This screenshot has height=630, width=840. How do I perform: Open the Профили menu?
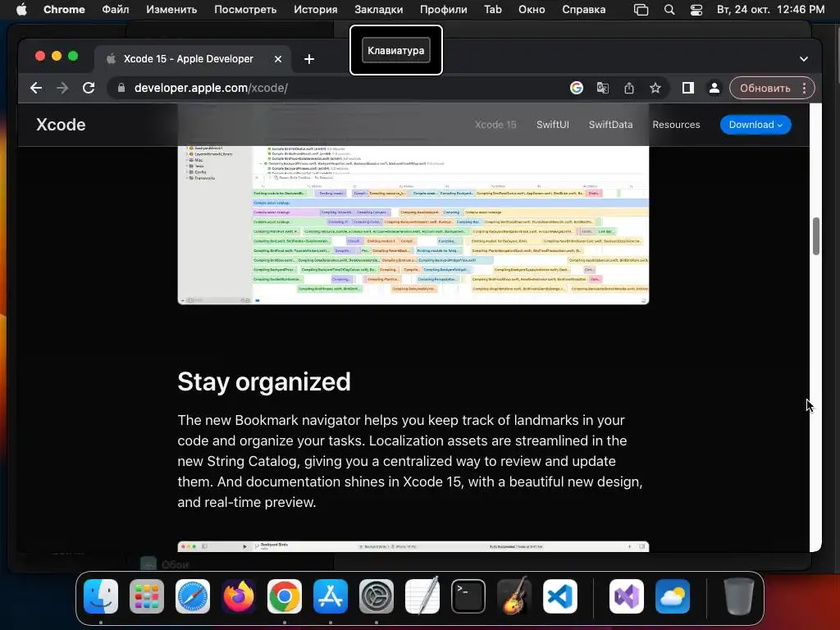pos(444,10)
